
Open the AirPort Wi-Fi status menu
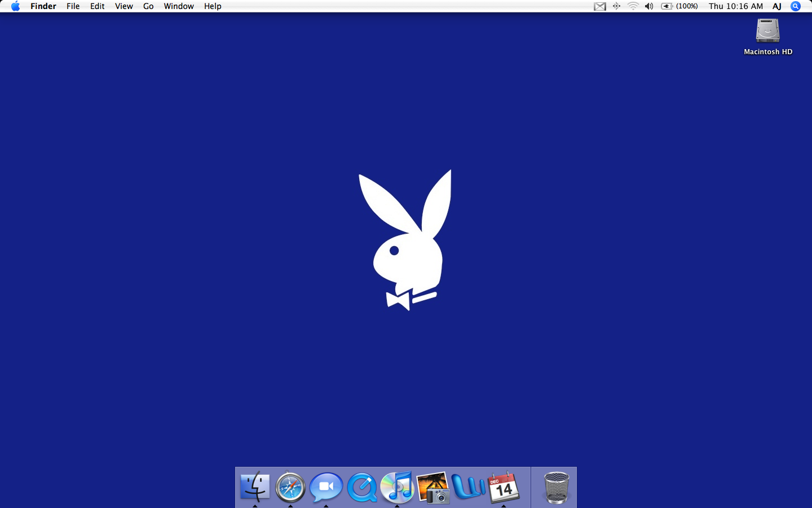coord(633,6)
